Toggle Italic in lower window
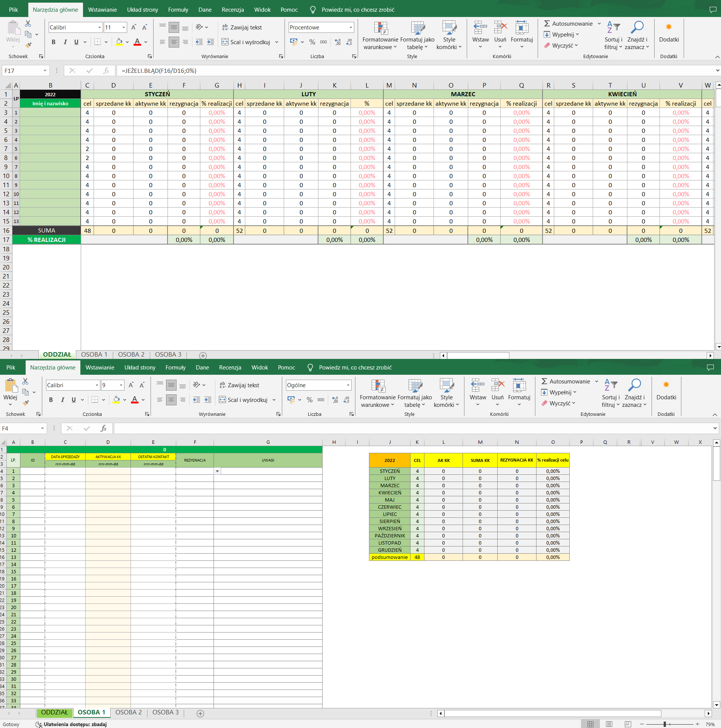 [x=62, y=400]
